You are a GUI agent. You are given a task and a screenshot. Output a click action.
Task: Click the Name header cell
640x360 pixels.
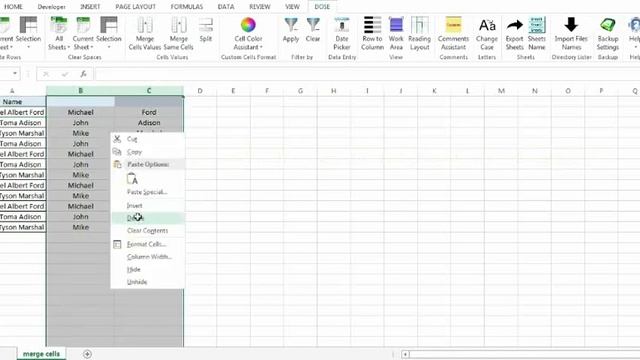pos(23,102)
